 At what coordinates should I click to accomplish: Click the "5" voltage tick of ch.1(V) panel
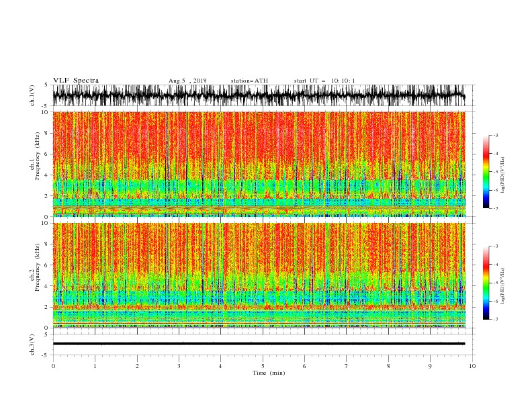[46, 85]
